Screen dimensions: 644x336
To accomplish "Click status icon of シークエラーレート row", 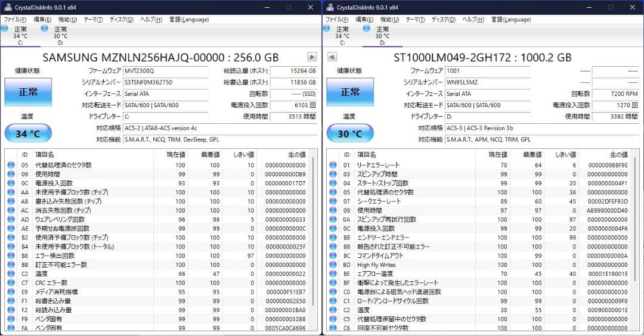I will pos(333,201).
